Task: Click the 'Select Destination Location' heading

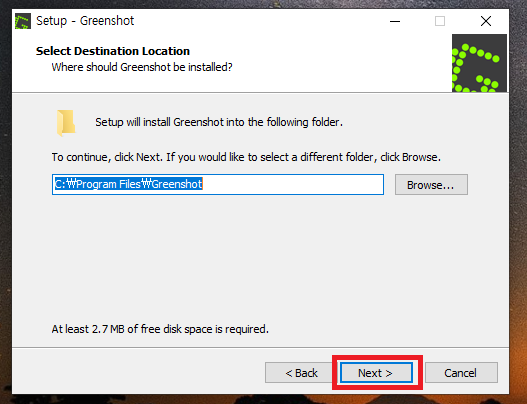Action: pos(113,51)
